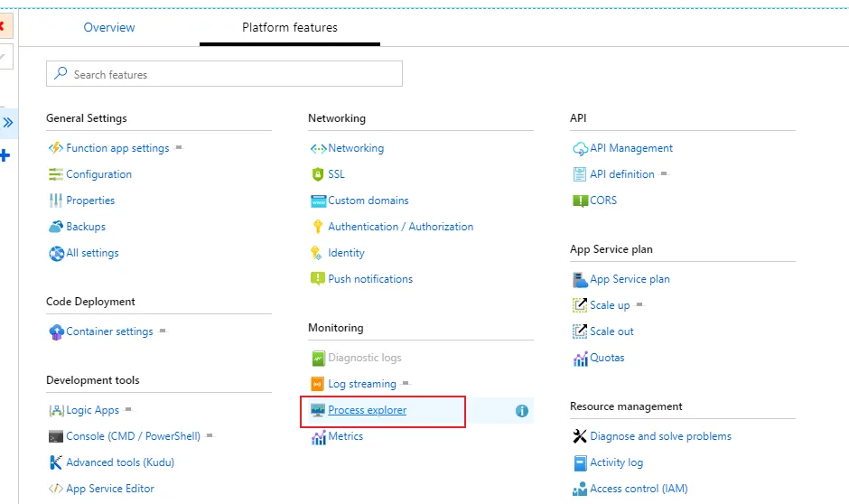Click the Quotas chart icon
Viewport: 849px width, 504px height.
[580, 359]
